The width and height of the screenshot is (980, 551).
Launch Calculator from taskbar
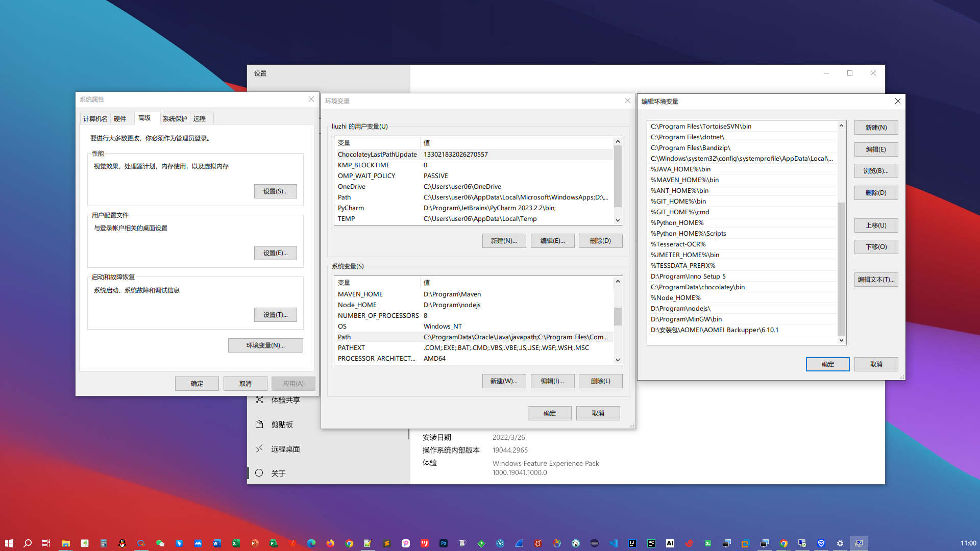(103, 543)
